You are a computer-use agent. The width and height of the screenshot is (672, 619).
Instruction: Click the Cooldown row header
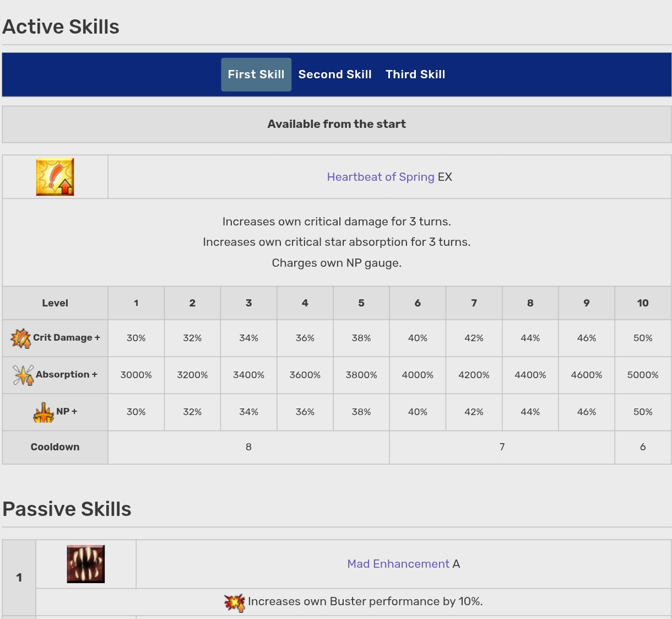click(x=55, y=447)
